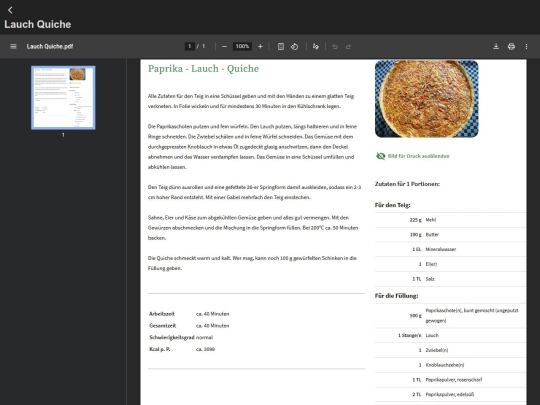540x405 pixels.
Task: Zoom out with the minus button
Action: (x=224, y=46)
